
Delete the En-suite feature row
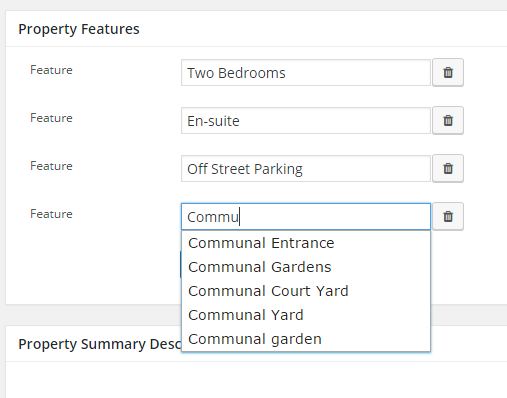(x=448, y=120)
